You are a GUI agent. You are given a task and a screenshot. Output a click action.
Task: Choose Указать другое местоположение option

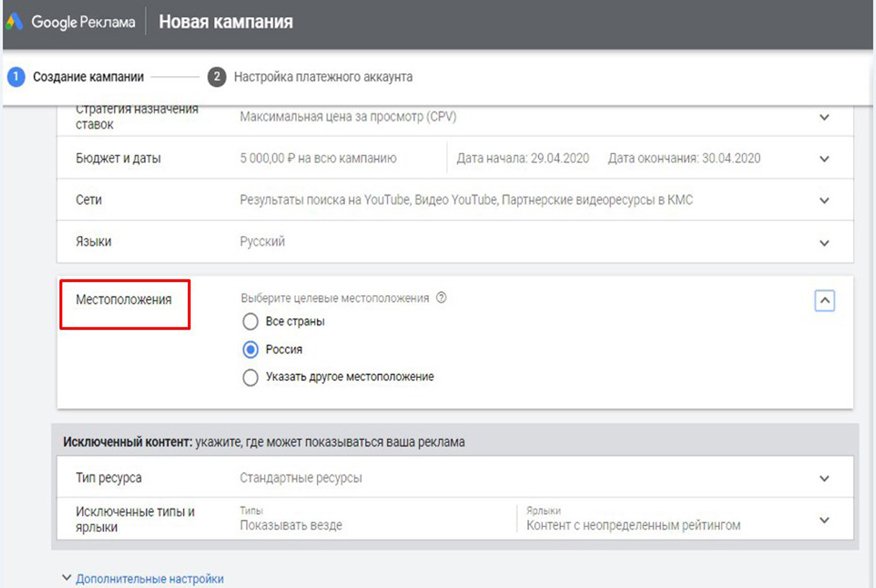[250, 377]
